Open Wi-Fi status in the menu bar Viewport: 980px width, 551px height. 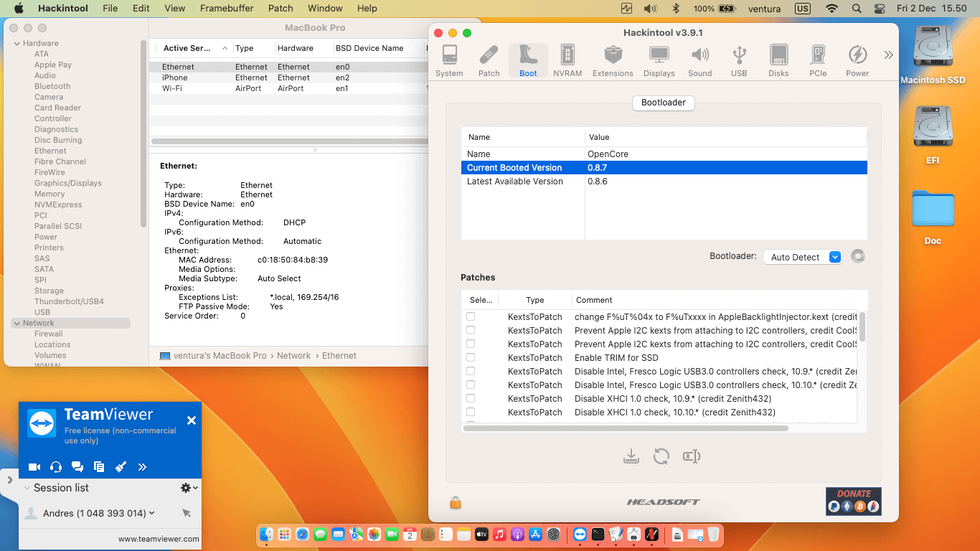pos(831,9)
